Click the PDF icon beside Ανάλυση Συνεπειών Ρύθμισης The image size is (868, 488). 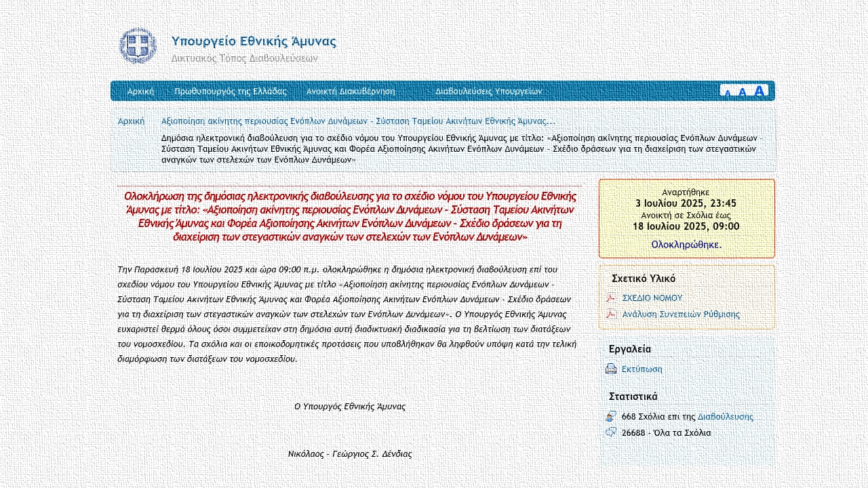(x=611, y=314)
